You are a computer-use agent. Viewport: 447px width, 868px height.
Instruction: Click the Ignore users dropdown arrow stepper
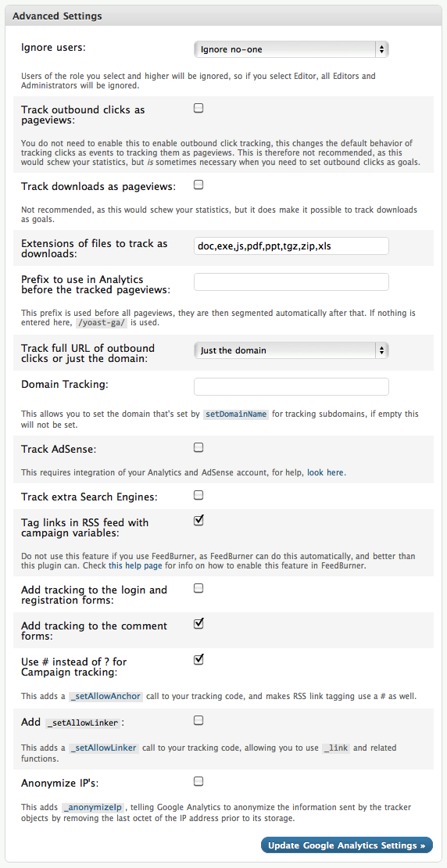coord(381,49)
